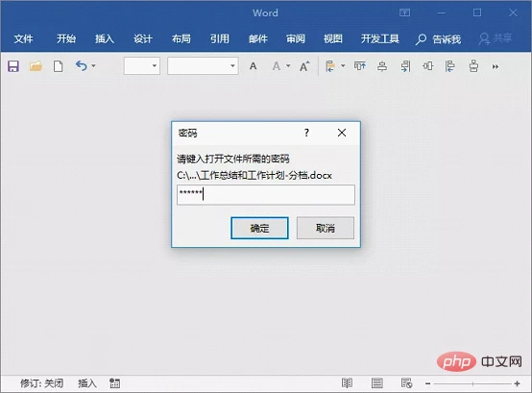Click the distribute vertically icon
Viewport: 532px width, 393px height.
(473, 66)
